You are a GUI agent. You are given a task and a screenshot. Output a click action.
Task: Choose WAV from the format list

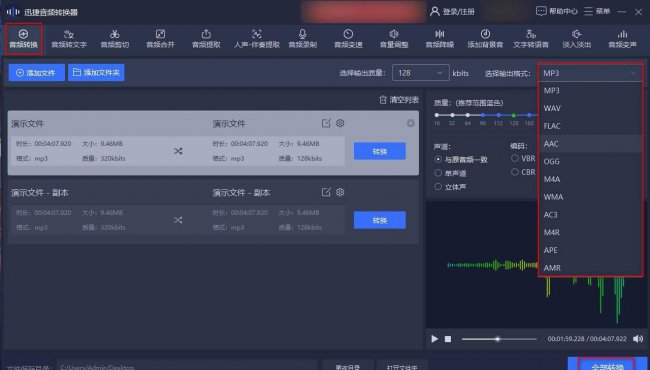click(x=590, y=108)
